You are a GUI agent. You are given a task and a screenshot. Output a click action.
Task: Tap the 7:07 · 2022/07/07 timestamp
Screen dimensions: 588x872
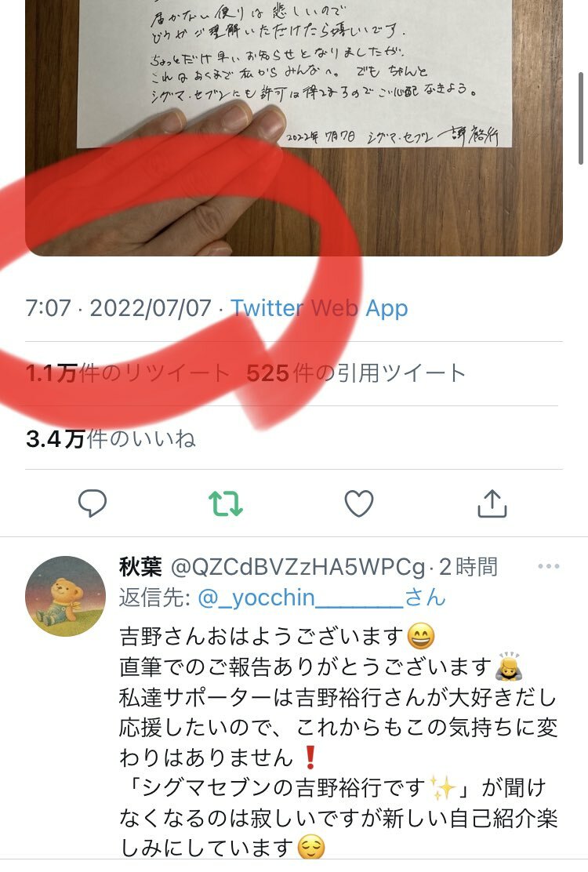click(x=118, y=307)
